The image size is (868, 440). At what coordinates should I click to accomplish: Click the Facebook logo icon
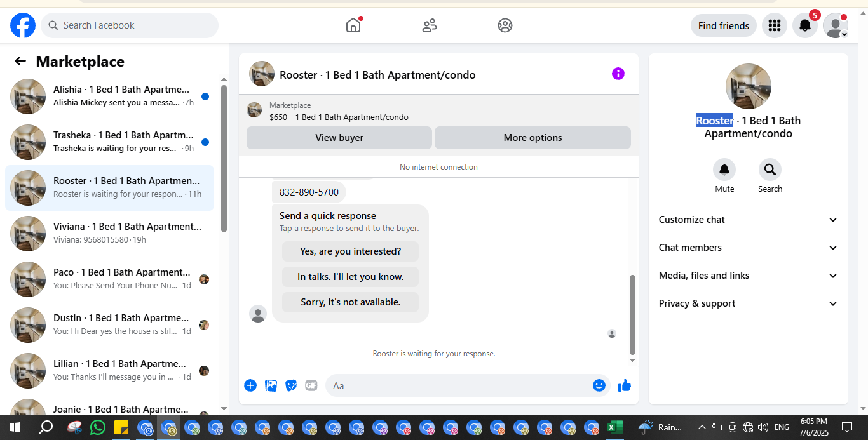[x=23, y=25]
